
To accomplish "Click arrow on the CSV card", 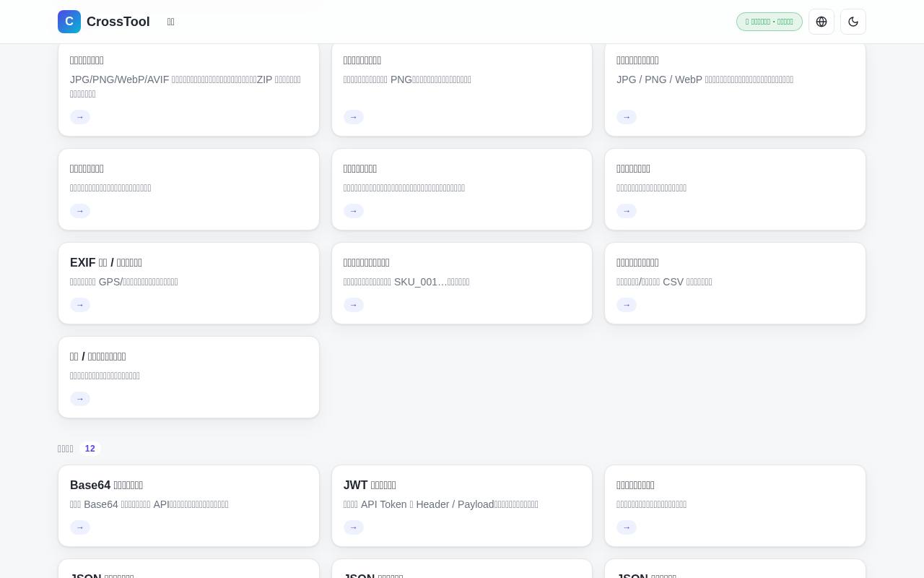I will (x=627, y=305).
